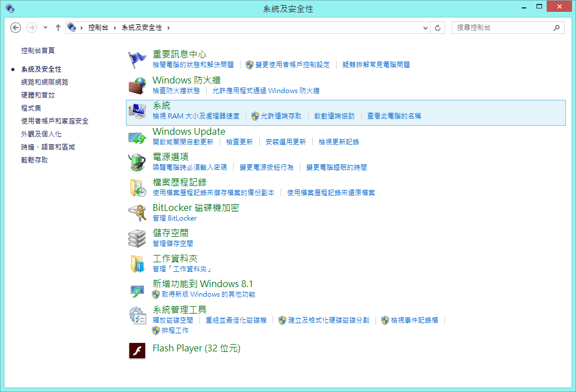
Task: Click the shield icon beside 允許遠端存取
Action: 255,116
